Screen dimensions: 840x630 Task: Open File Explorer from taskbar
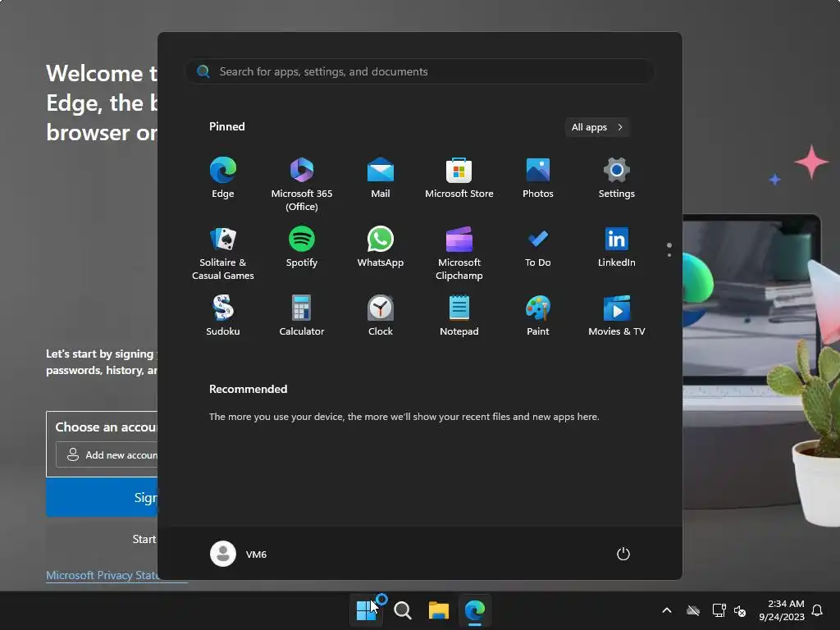(439, 610)
